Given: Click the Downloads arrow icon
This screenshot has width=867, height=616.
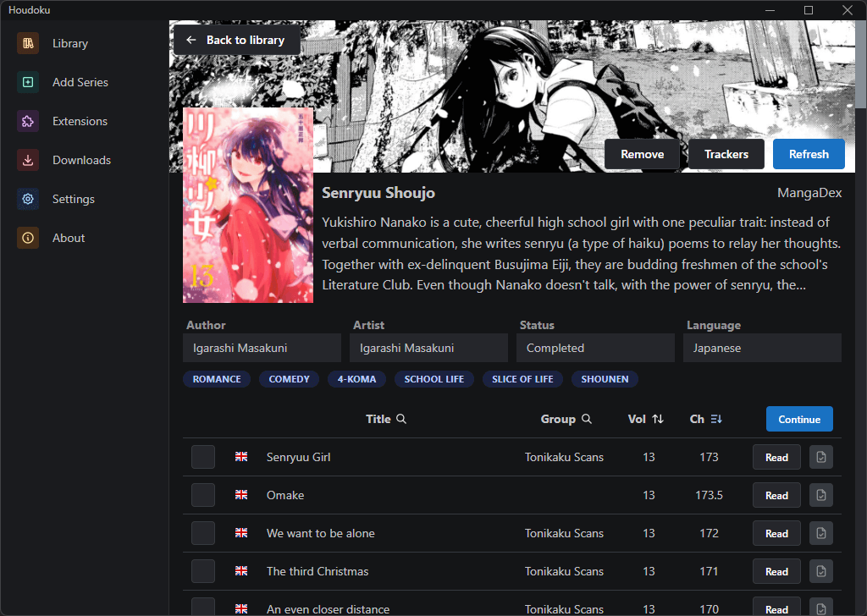Looking at the screenshot, I should point(28,160).
